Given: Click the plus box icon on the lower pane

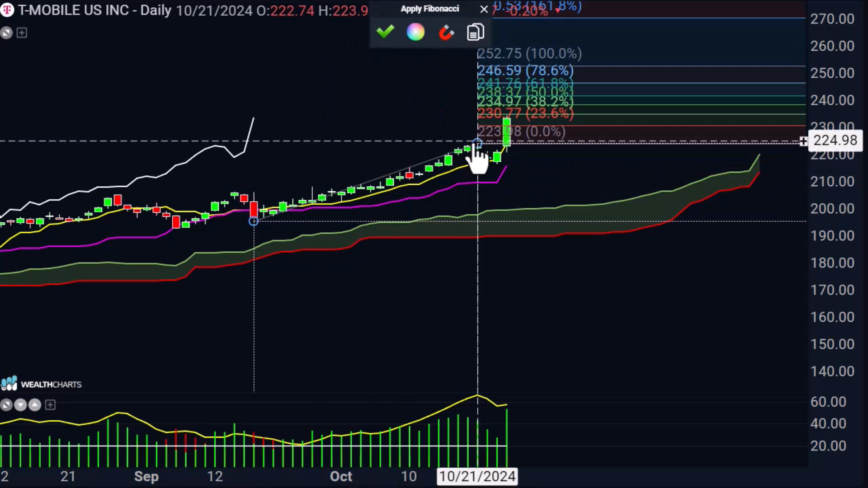Looking at the screenshot, I should pyautogui.click(x=50, y=405).
